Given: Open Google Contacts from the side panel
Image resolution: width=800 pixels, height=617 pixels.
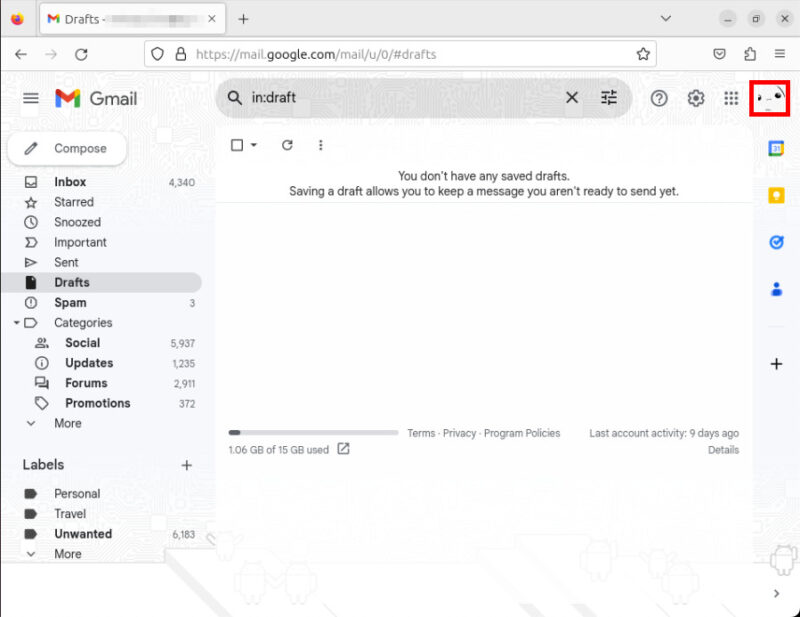Looking at the screenshot, I should tap(777, 288).
